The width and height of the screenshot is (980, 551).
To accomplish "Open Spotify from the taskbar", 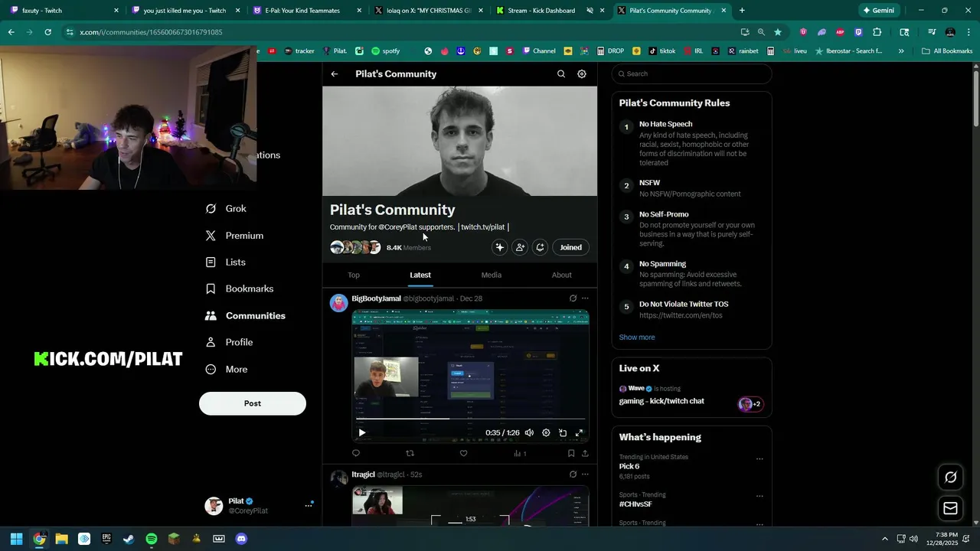I will tap(152, 539).
